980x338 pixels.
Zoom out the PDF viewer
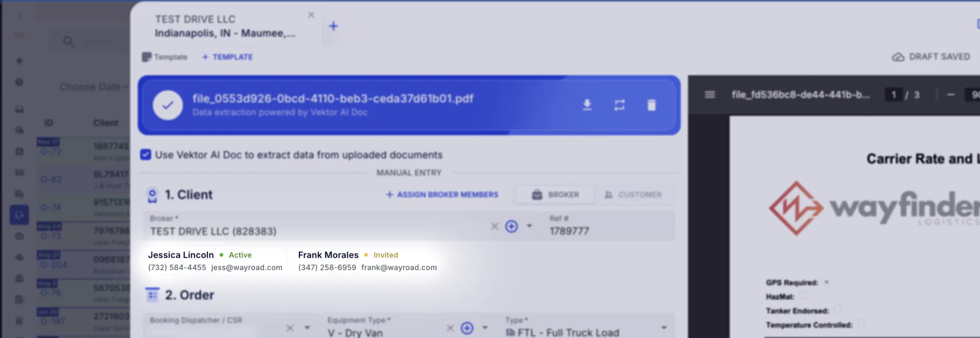951,94
